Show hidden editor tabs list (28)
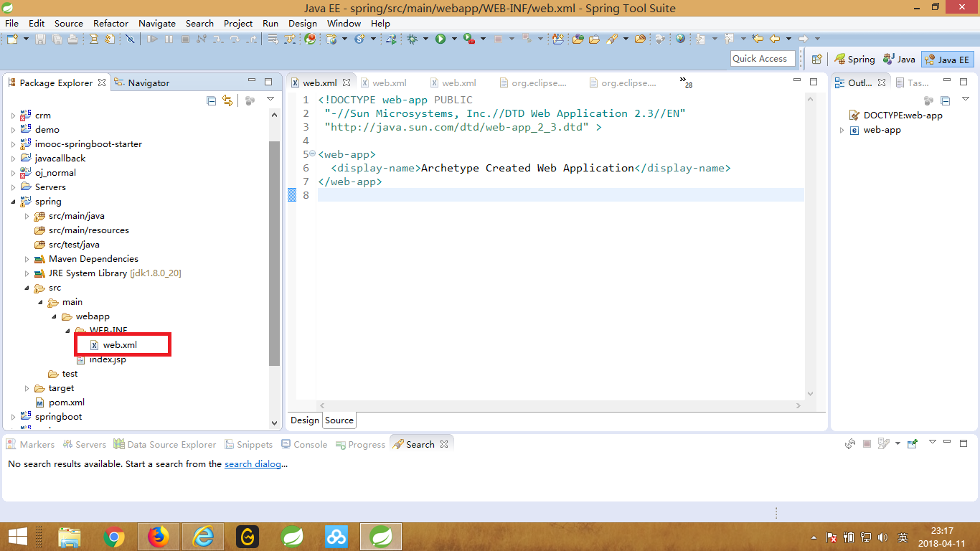The image size is (980, 551). pos(685,83)
